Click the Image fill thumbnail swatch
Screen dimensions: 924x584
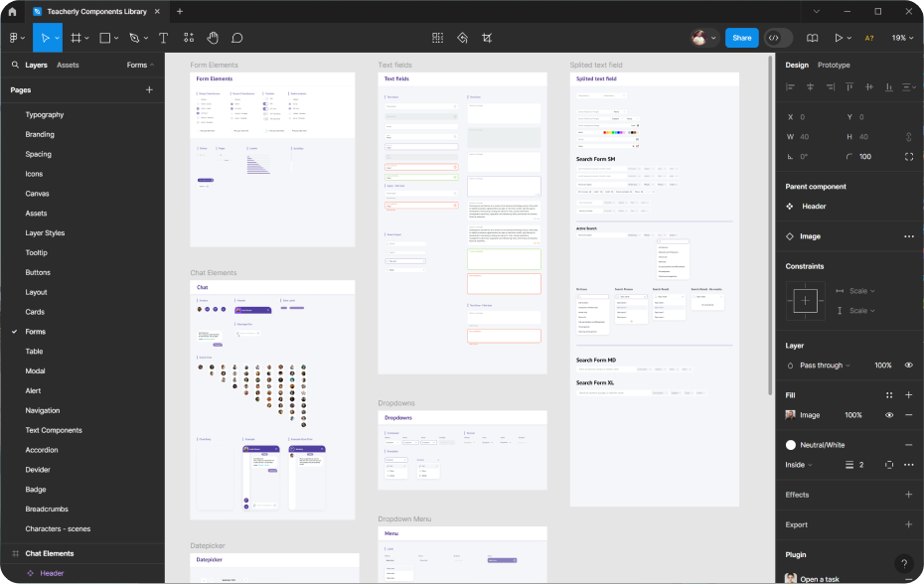(790, 415)
